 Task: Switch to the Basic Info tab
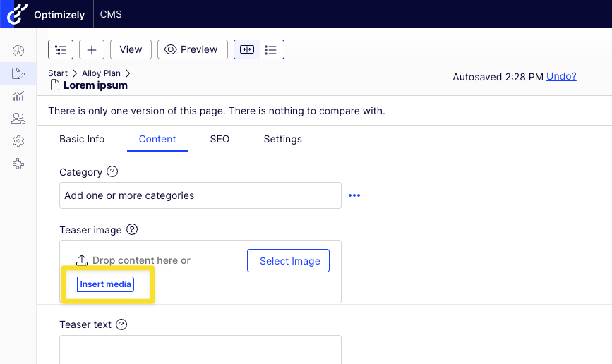click(82, 139)
